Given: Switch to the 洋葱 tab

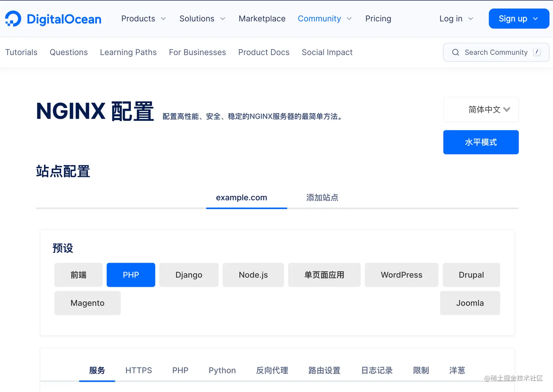Looking at the screenshot, I should tap(457, 370).
